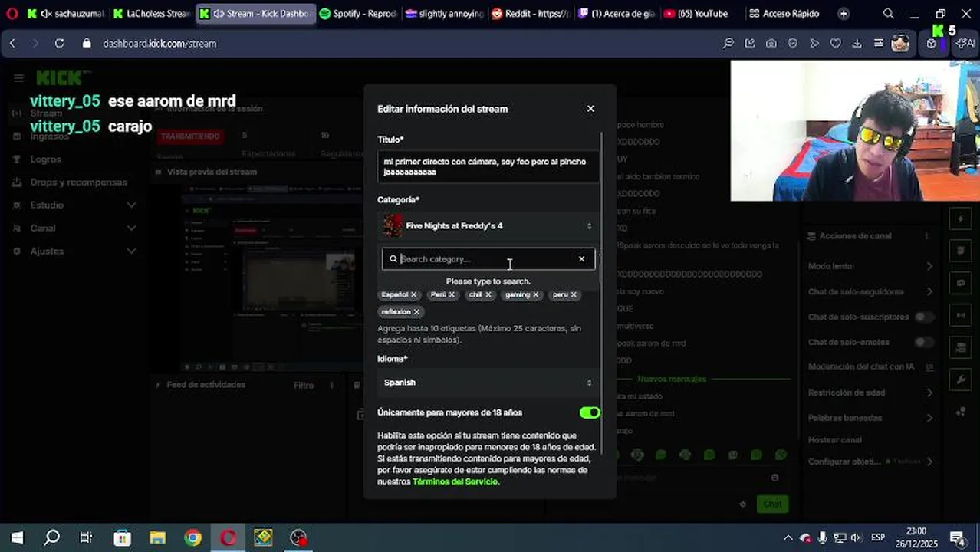Screen dimensions: 980x552
Task: Switch to the slightly annoying tab
Action: point(445,13)
